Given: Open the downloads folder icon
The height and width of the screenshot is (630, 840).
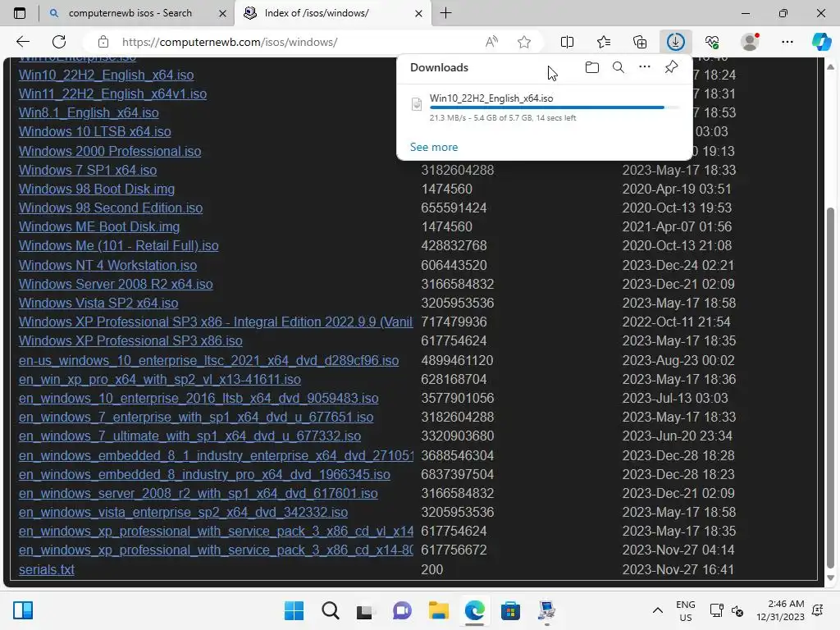Looking at the screenshot, I should pyautogui.click(x=592, y=67).
